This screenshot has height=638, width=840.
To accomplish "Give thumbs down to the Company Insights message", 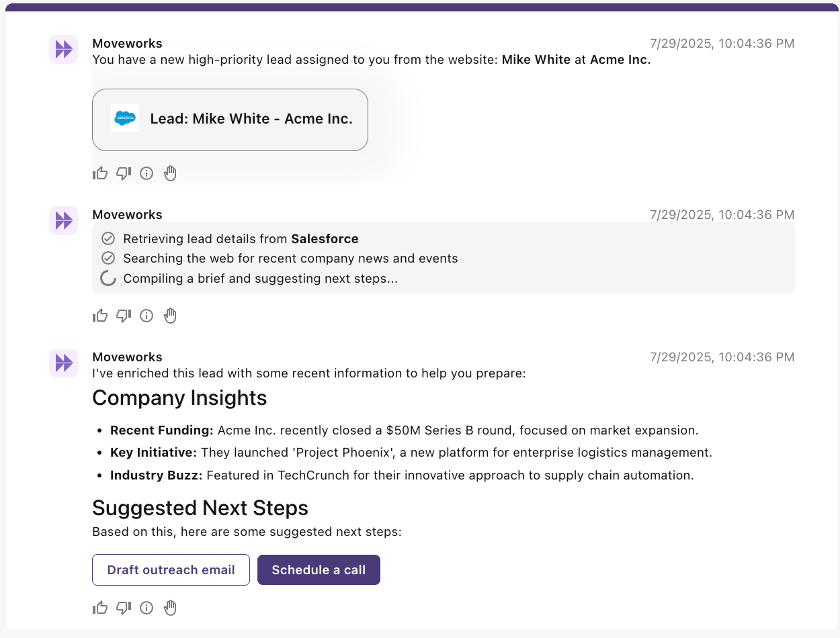I will pyautogui.click(x=124, y=608).
